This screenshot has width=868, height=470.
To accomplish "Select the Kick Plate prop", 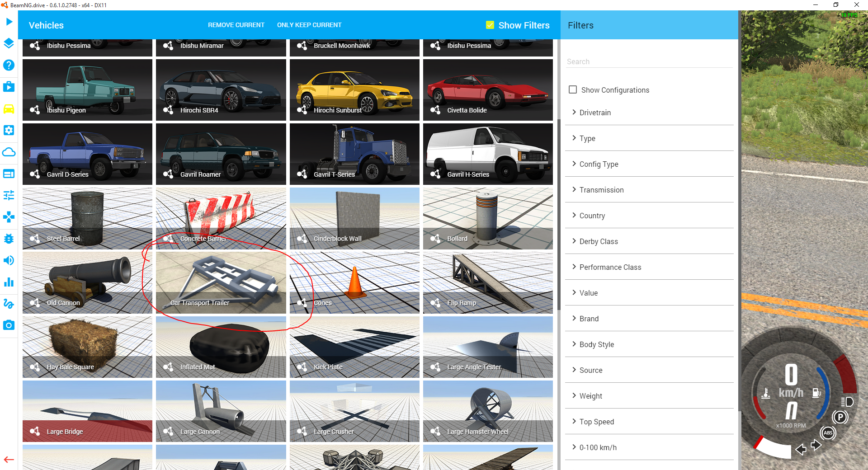I will [354, 347].
